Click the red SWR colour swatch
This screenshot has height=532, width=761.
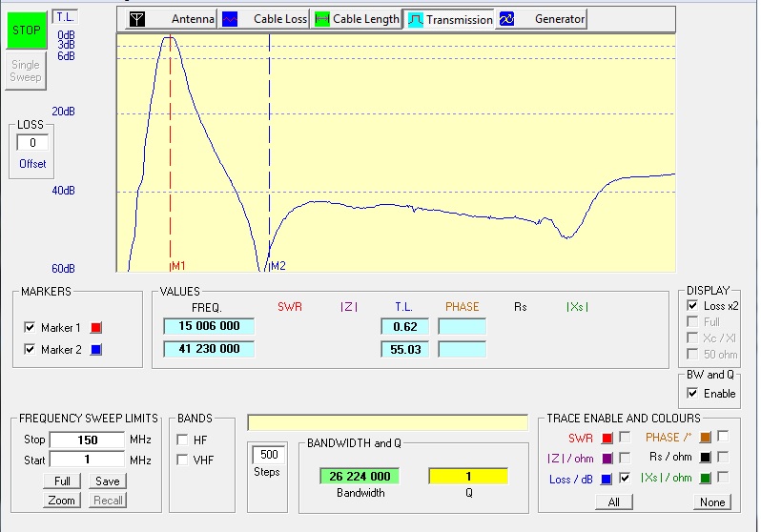607,438
